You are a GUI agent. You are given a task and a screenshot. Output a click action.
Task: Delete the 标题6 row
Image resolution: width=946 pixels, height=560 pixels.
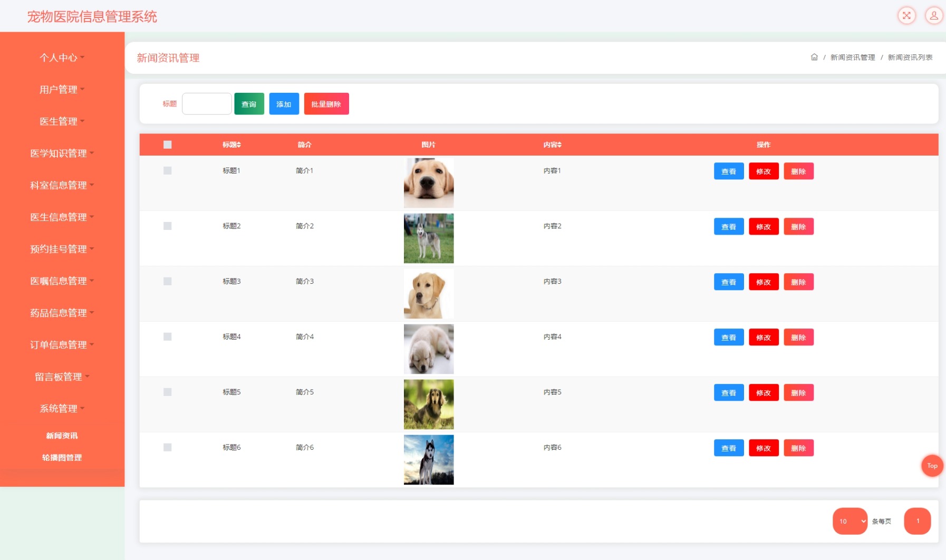click(x=798, y=448)
